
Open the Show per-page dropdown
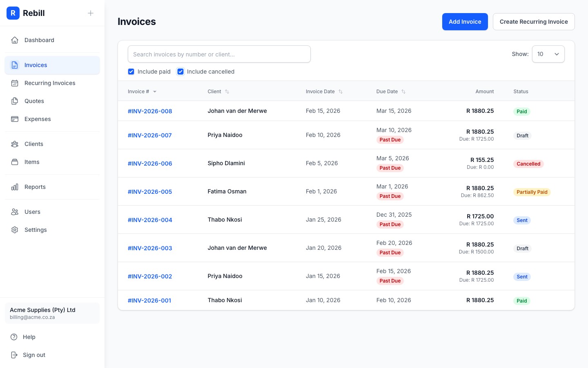(x=548, y=54)
